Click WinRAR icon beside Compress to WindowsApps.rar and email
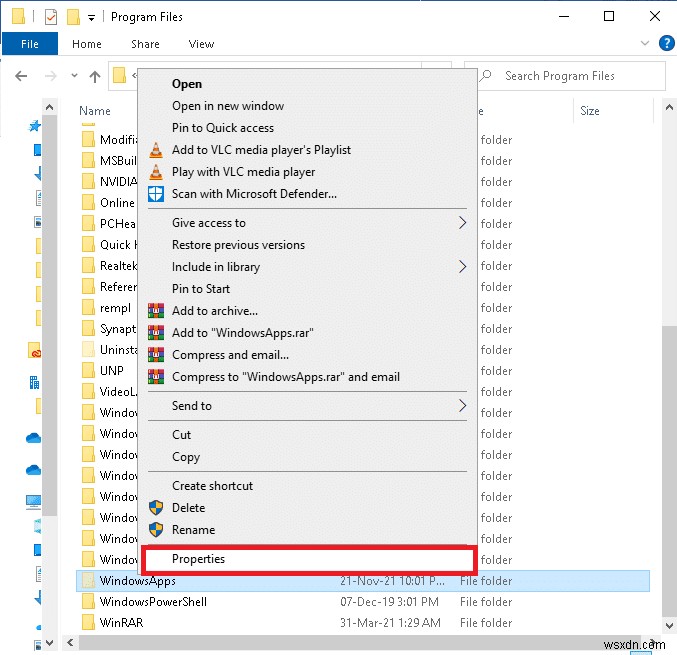This screenshot has width=677, height=655. tap(156, 377)
